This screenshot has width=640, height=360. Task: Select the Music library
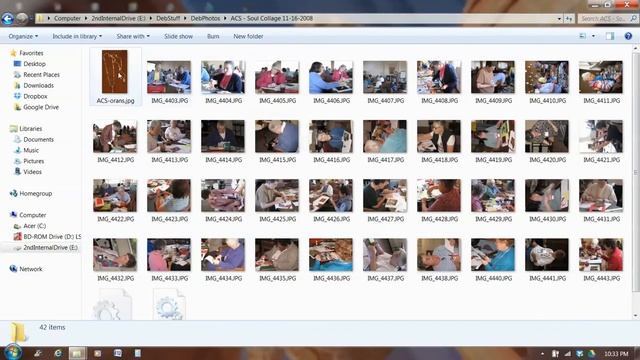point(31,150)
